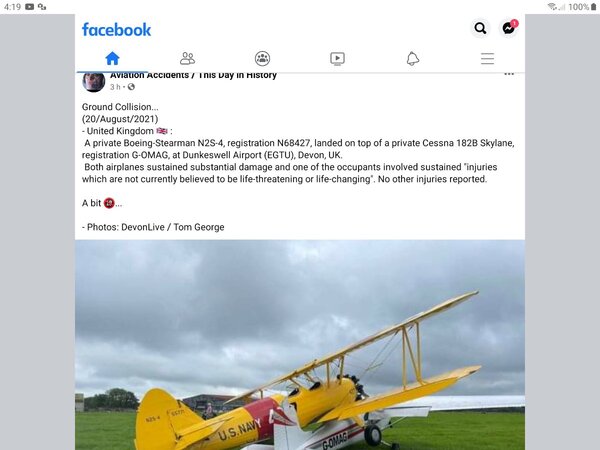Tap the Wi-Fi status icon
This screenshot has width=600, height=450.
[550, 6]
